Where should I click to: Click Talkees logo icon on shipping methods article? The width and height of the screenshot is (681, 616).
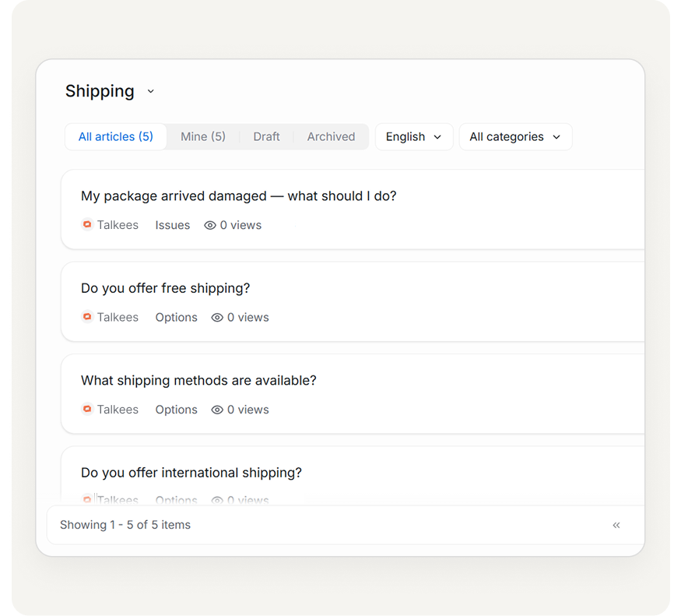(87, 410)
